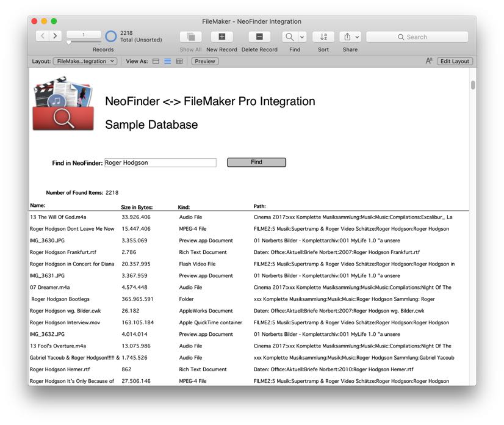
Task: Click the 'Flash Video File' kind cell
Action: [x=197, y=264]
